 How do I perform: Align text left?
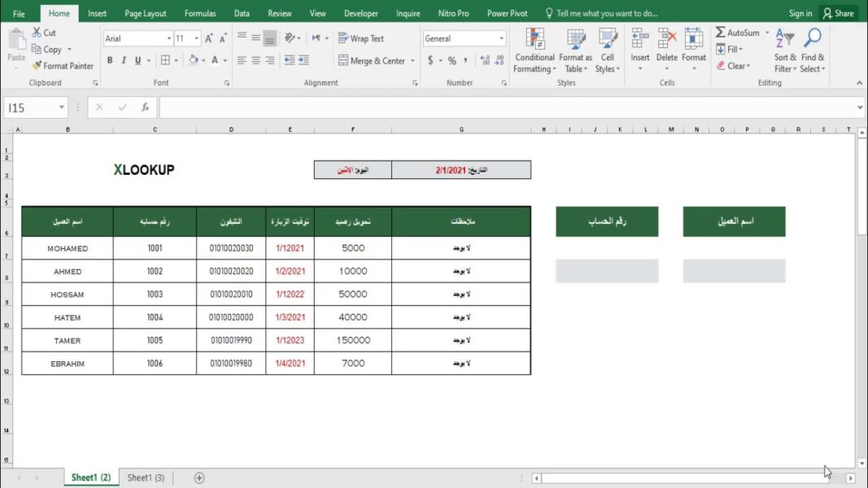tap(242, 60)
